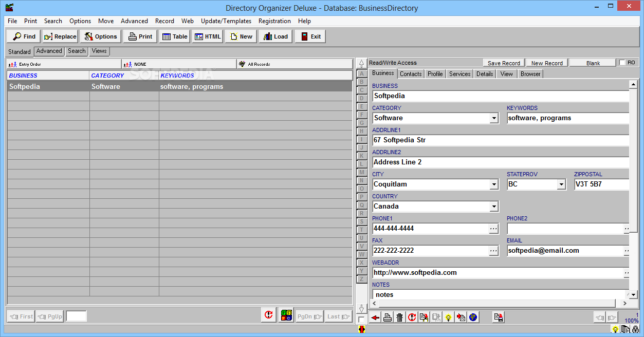Screen dimensions: 644x337
Task: Click the printer icon below record form
Action: (x=388, y=317)
